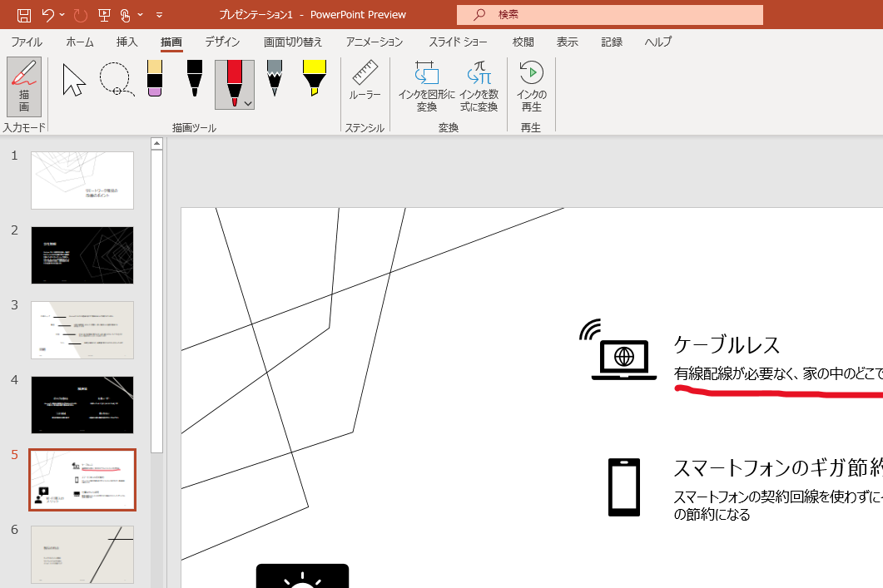Open the ファイル menu
Screen dimensions: 883x588
tap(27, 42)
